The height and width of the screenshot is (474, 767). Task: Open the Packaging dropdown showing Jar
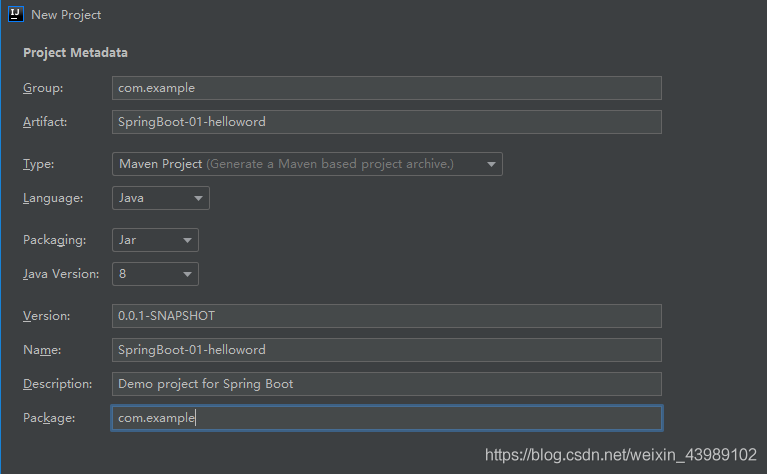coord(155,240)
